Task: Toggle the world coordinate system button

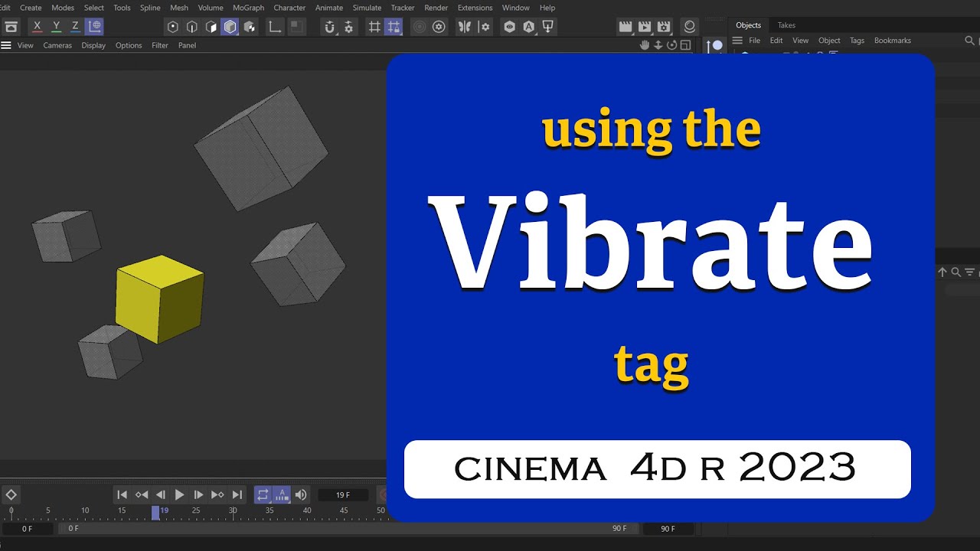Action: pos(94,27)
